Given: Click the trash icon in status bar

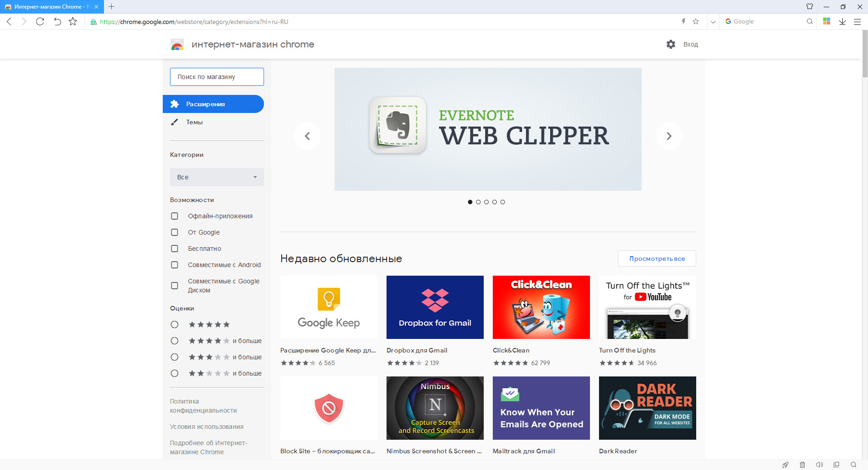Looking at the screenshot, I should (x=802, y=465).
